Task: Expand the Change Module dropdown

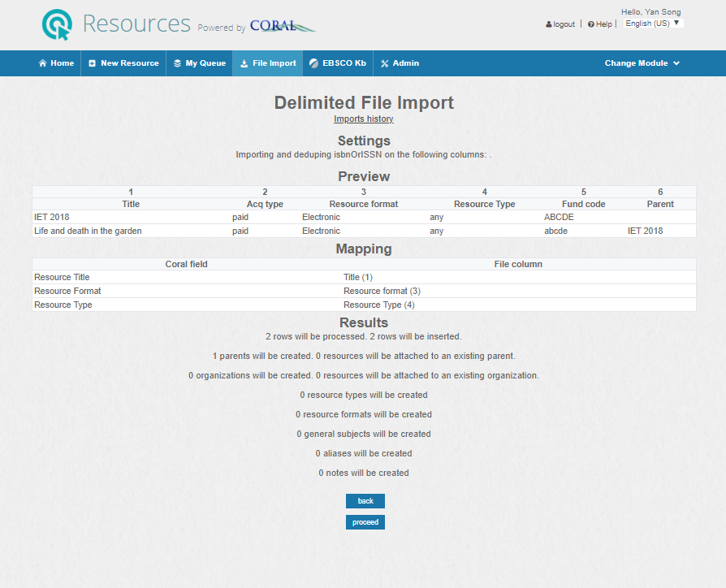Action: (x=642, y=63)
